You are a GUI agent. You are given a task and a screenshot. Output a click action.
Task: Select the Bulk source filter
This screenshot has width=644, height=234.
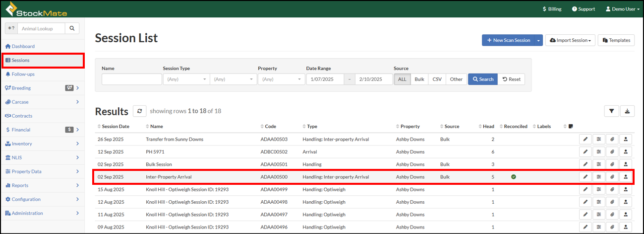click(419, 79)
